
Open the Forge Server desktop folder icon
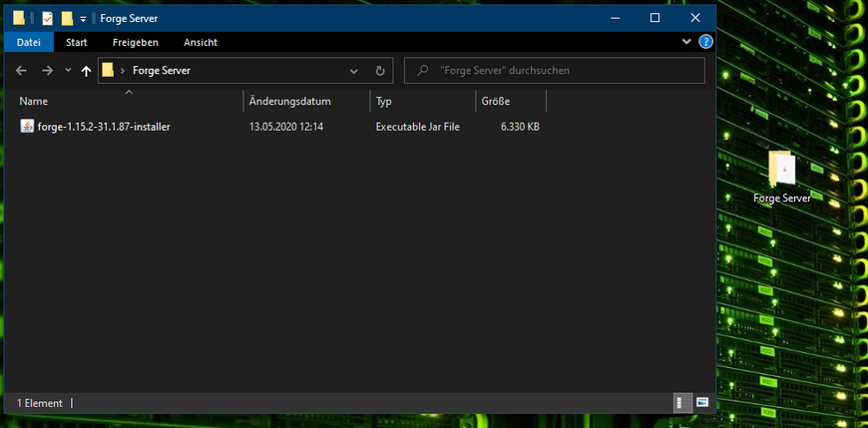pyautogui.click(x=781, y=170)
